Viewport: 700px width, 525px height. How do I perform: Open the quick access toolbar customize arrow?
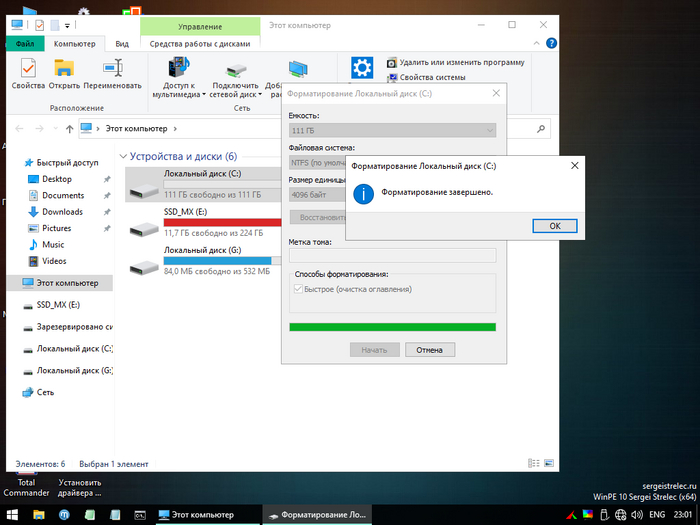(x=67, y=25)
